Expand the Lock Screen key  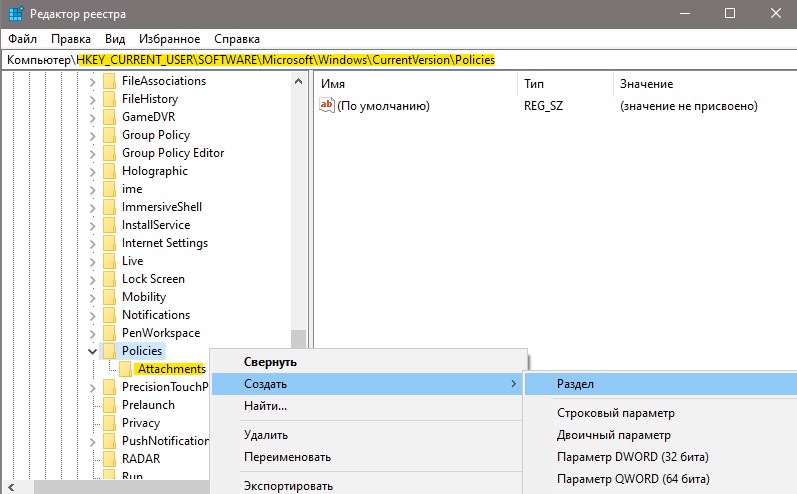[x=93, y=280]
